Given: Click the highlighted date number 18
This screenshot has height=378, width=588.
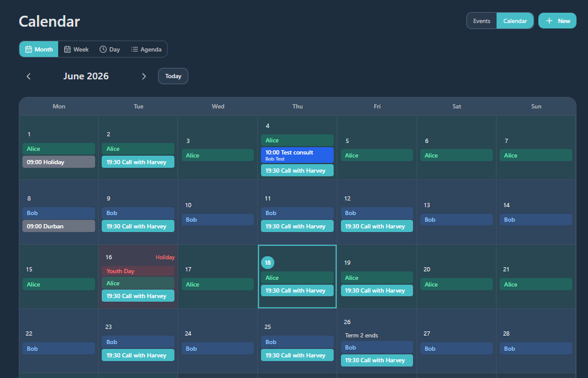Looking at the screenshot, I should (x=268, y=262).
